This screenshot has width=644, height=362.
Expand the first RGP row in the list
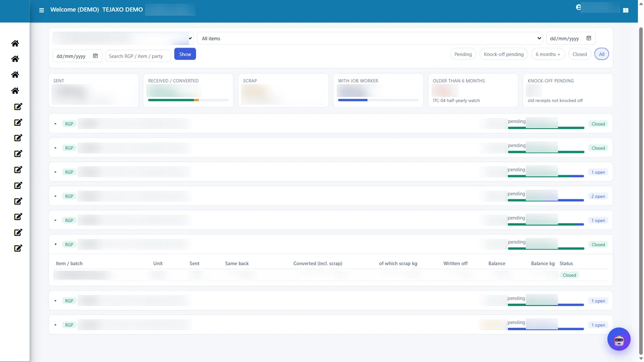56,124
